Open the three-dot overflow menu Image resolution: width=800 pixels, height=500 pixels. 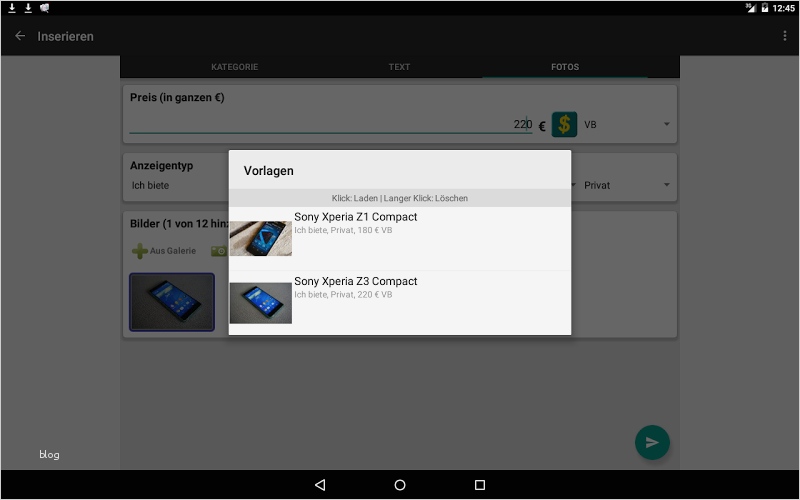[785, 36]
